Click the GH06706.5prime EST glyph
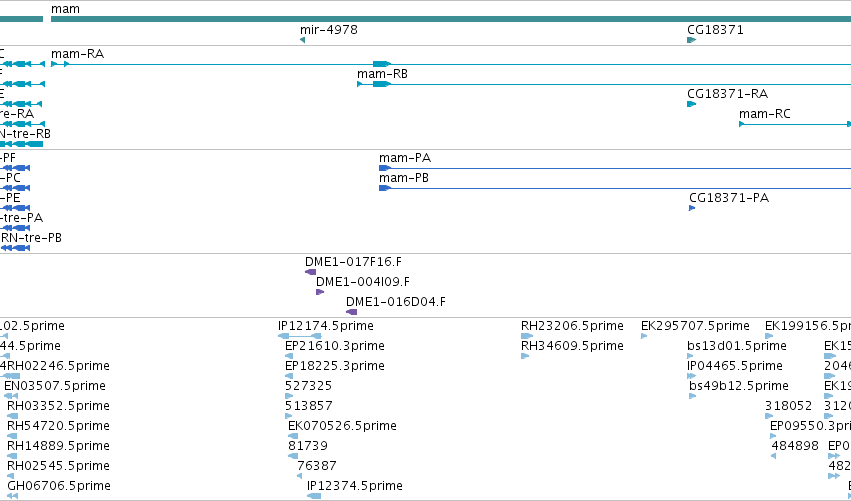Image resolution: width=851 pixels, height=501 pixels. pyautogui.click(x=12, y=496)
